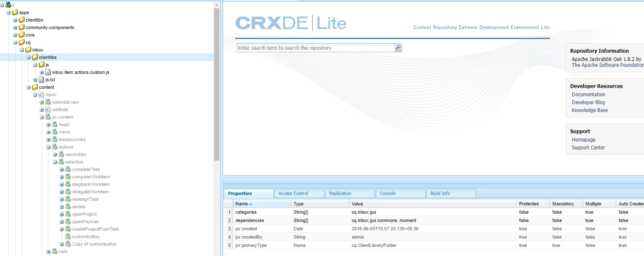Collapse the root node
The width and height of the screenshot is (644, 256).
[2, 5]
